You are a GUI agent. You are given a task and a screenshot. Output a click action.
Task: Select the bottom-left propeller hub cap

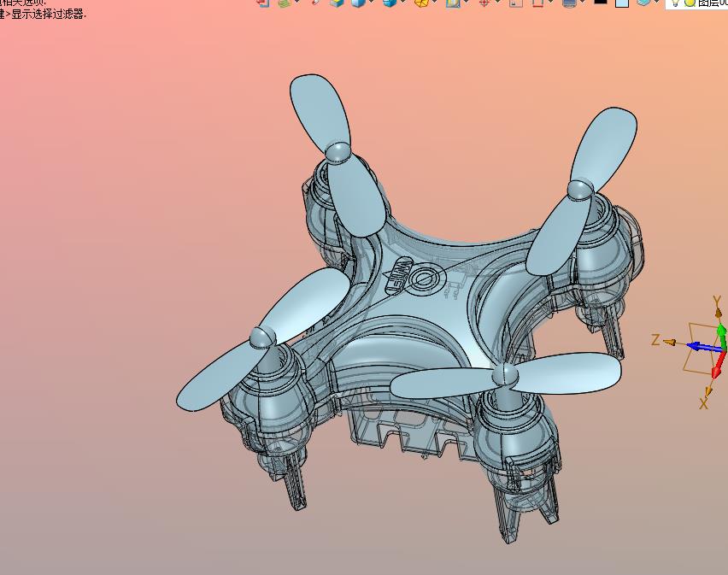(263, 337)
